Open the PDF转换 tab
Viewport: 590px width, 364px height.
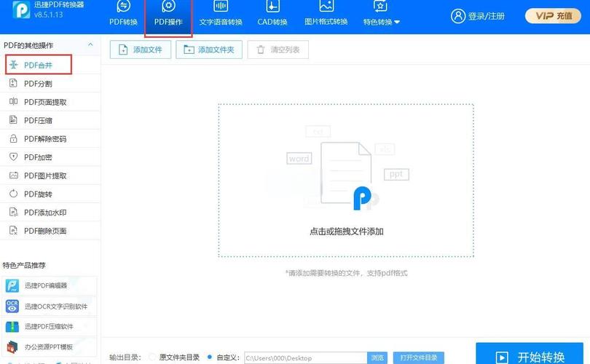[x=123, y=13]
